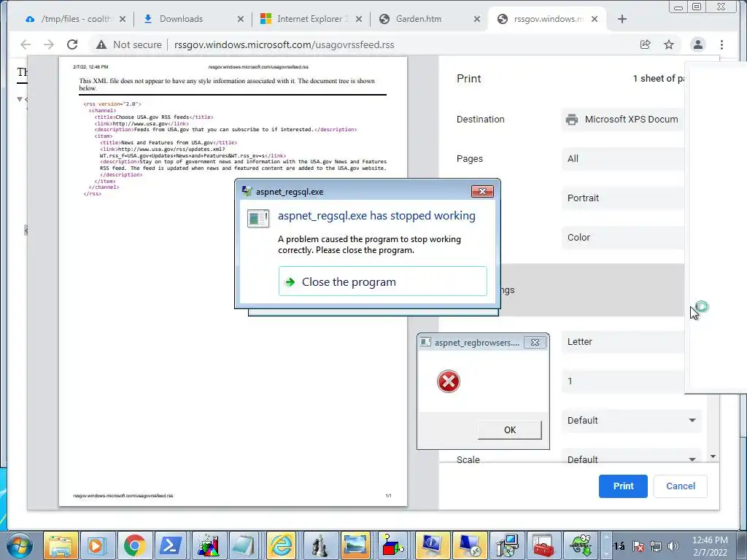
Task: Click the volume speaker tray icon
Action: tap(673, 546)
